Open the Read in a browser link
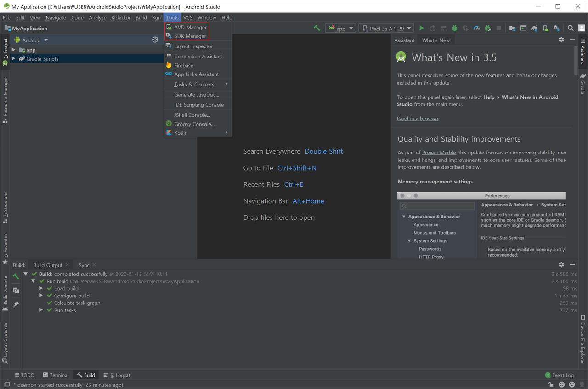 (x=418, y=119)
